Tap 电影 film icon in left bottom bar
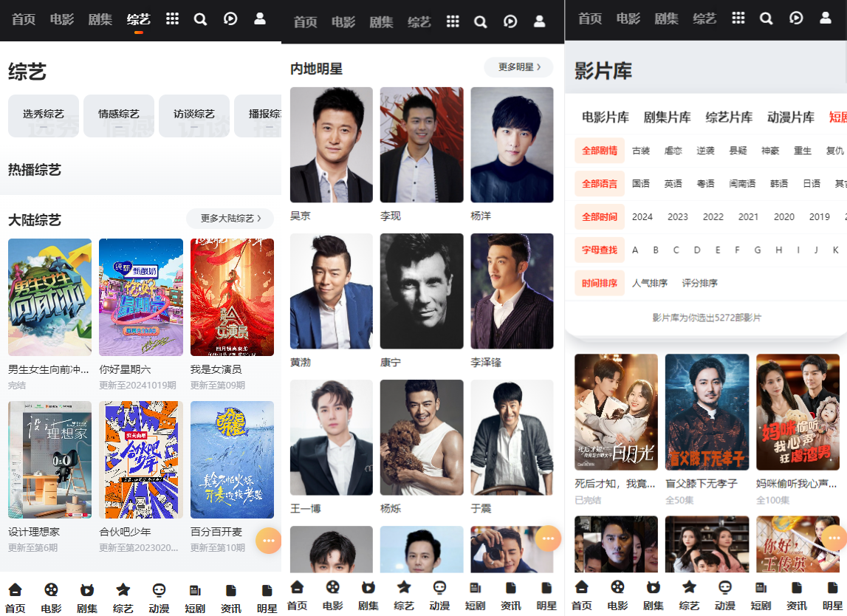This screenshot has width=847, height=616. tap(51, 590)
